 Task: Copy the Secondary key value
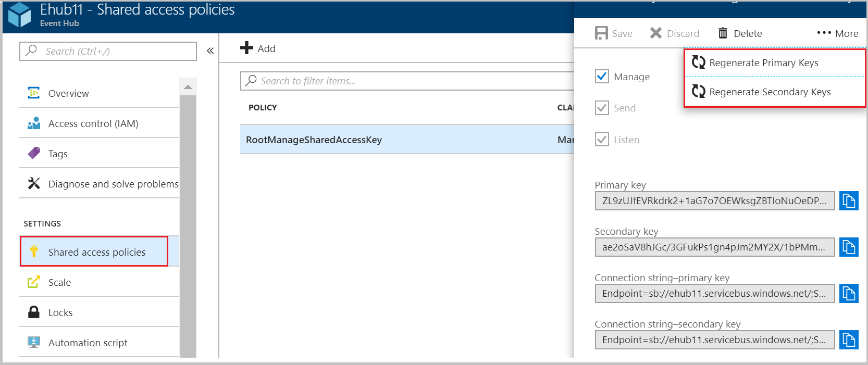tap(849, 247)
